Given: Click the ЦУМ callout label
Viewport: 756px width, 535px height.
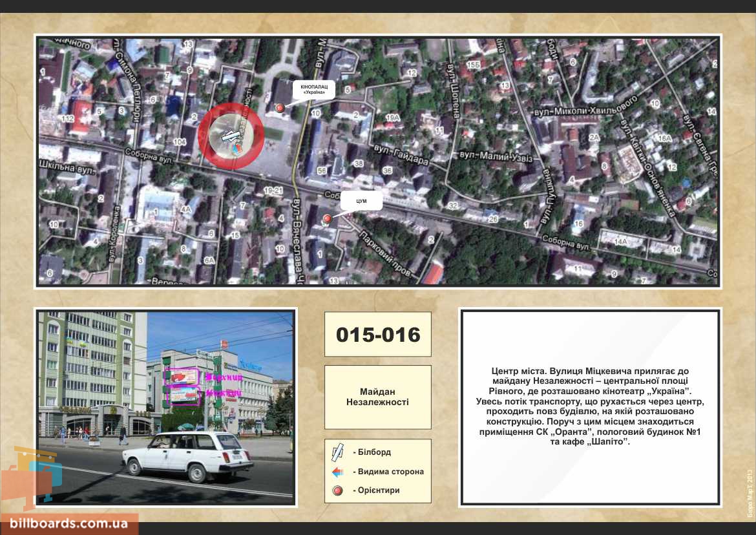Looking at the screenshot, I should 362,202.
